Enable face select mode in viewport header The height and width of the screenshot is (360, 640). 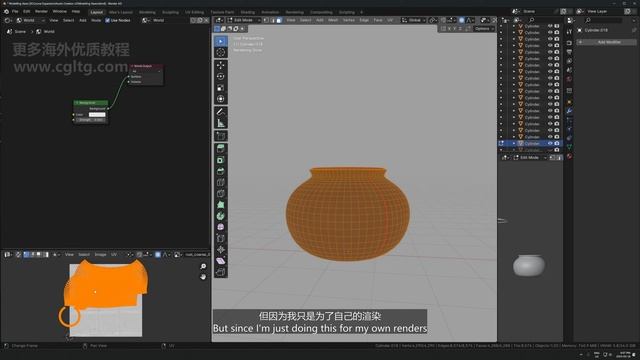[x=279, y=20]
